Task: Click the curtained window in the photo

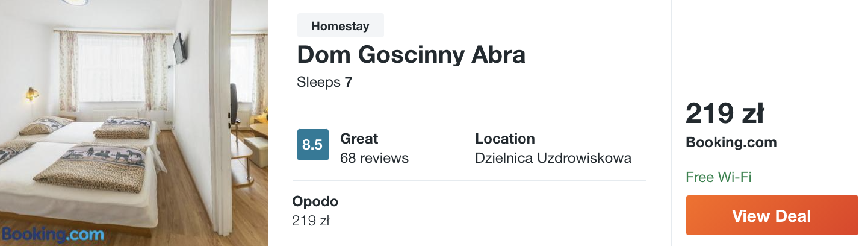Action: 111,69
